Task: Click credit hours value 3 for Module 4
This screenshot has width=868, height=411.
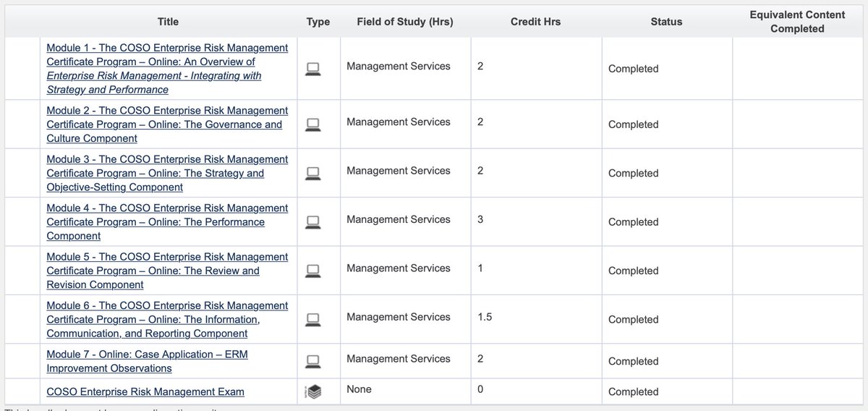Action: 481,219
